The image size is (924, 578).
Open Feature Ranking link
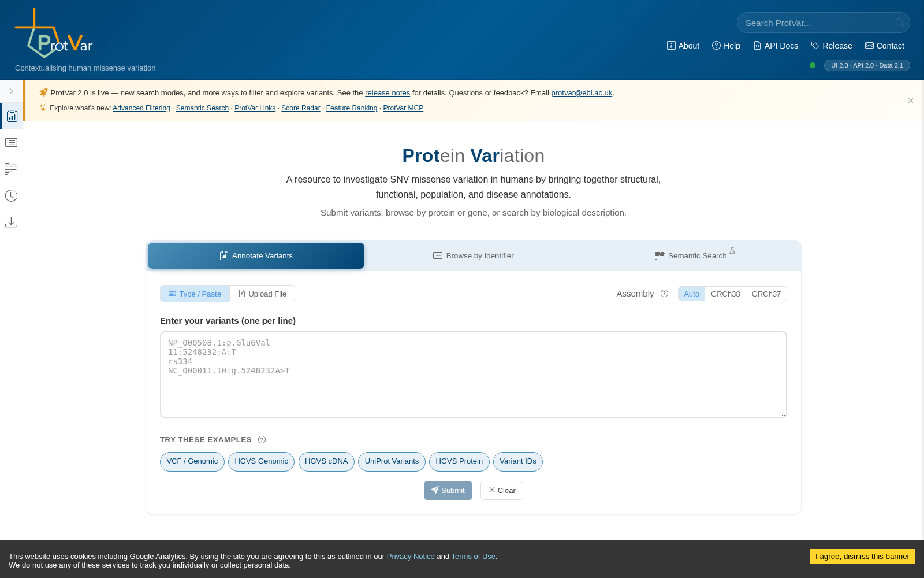[x=352, y=108]
